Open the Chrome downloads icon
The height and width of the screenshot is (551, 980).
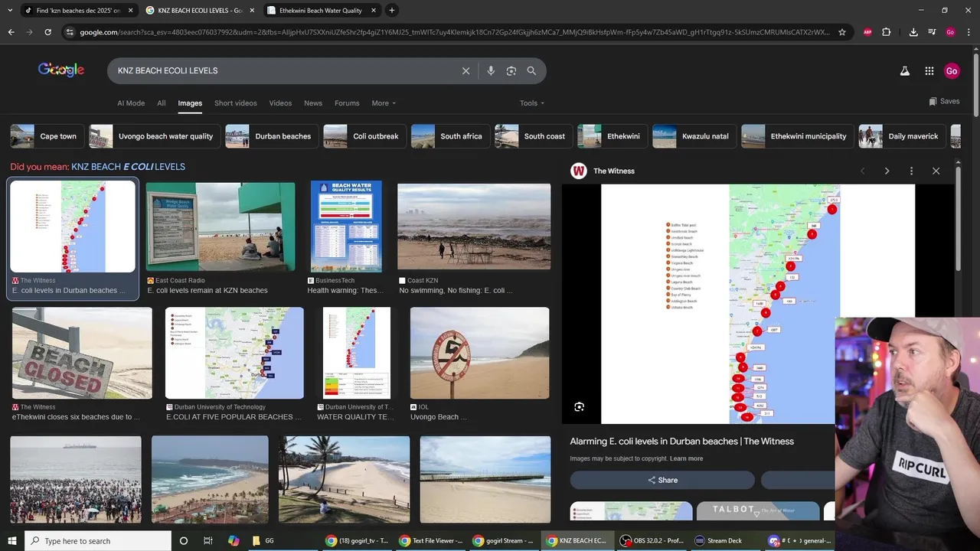point(913,32)
